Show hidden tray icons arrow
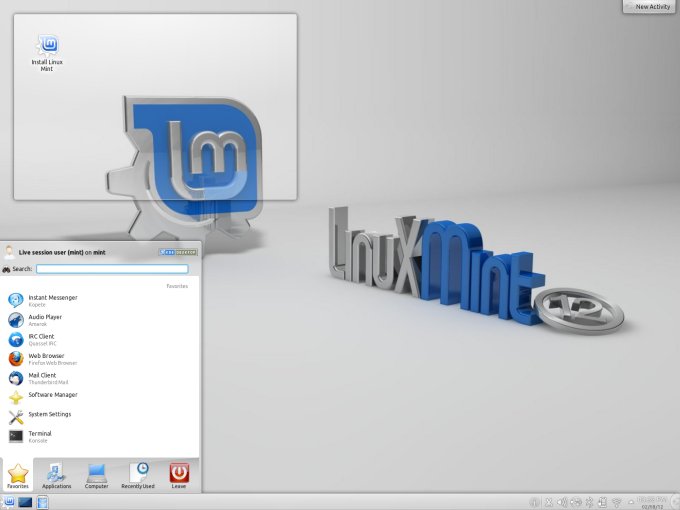The width and height of the screenshot is (680, 510). point(631,502)
